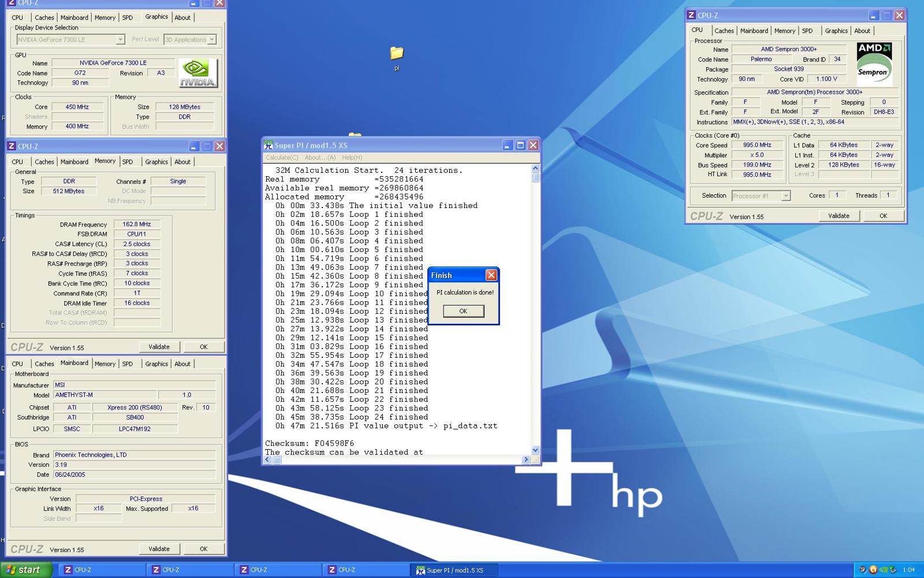Open Display Device Selection dropdown

click(121, 39)
